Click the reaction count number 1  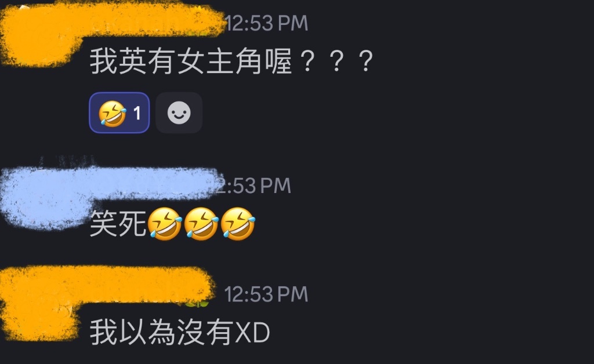pos(137,113)
